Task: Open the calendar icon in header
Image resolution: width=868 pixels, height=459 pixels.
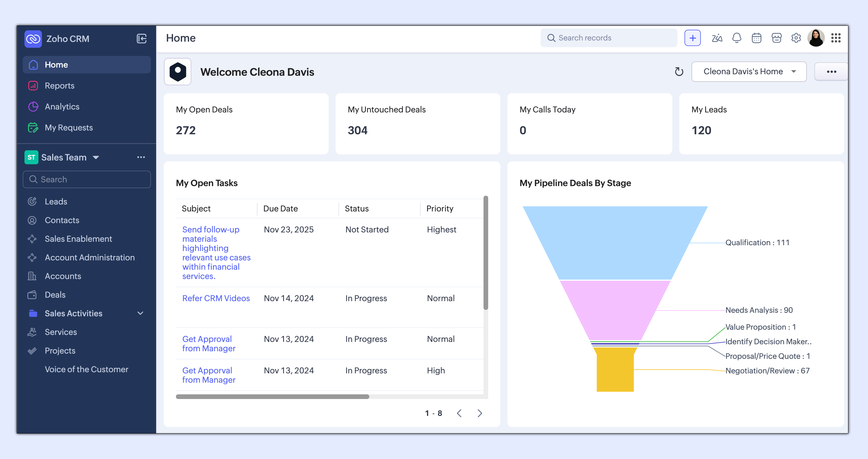Action: coord(756,38)
